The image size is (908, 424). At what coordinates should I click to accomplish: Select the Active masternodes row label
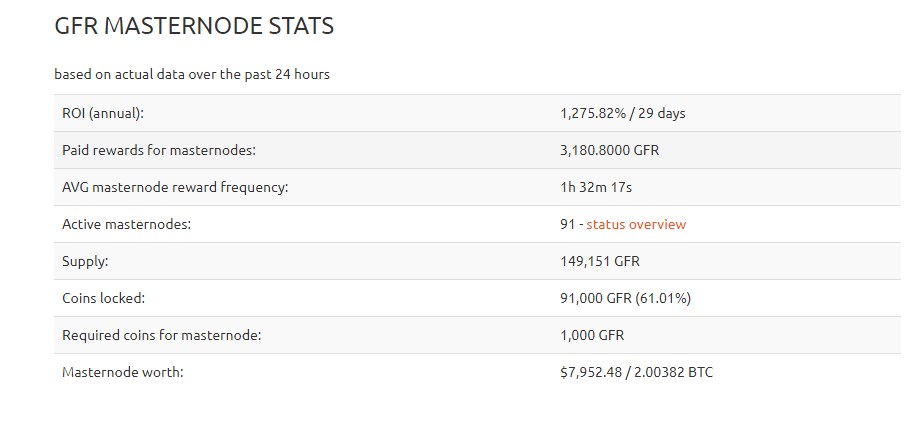coord(126,224)
